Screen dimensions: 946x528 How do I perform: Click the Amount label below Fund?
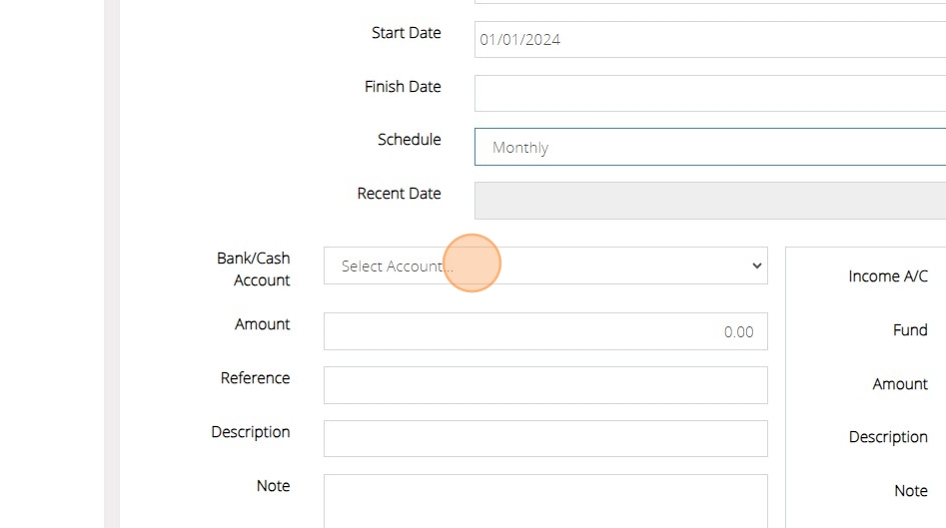[900, 384]
